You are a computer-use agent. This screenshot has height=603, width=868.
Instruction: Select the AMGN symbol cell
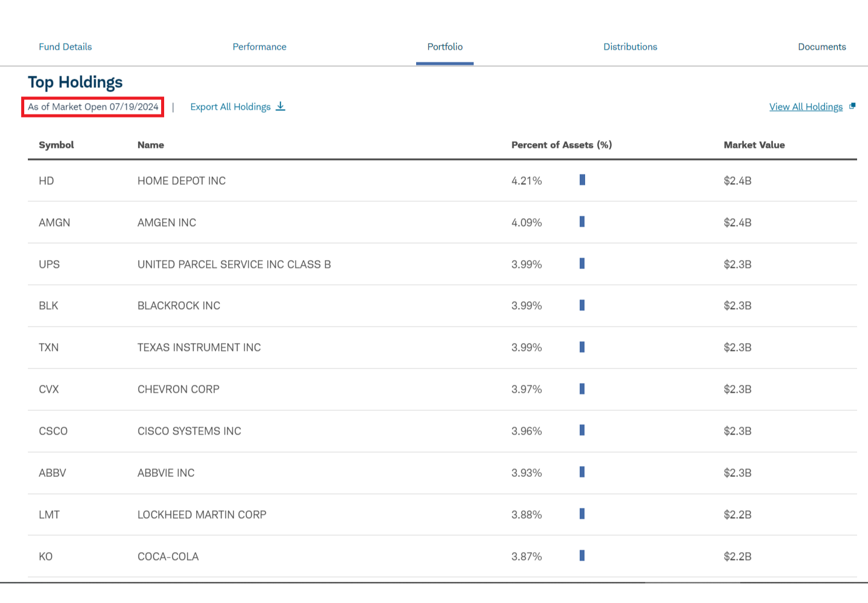pyautogui.click(x=55, y=222)
